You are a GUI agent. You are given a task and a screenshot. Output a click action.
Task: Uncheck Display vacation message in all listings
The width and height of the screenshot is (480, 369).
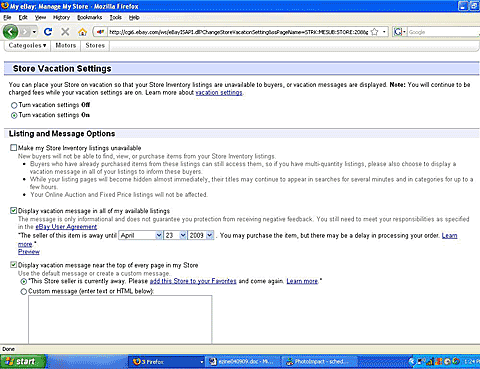click(x=13, y=211)
